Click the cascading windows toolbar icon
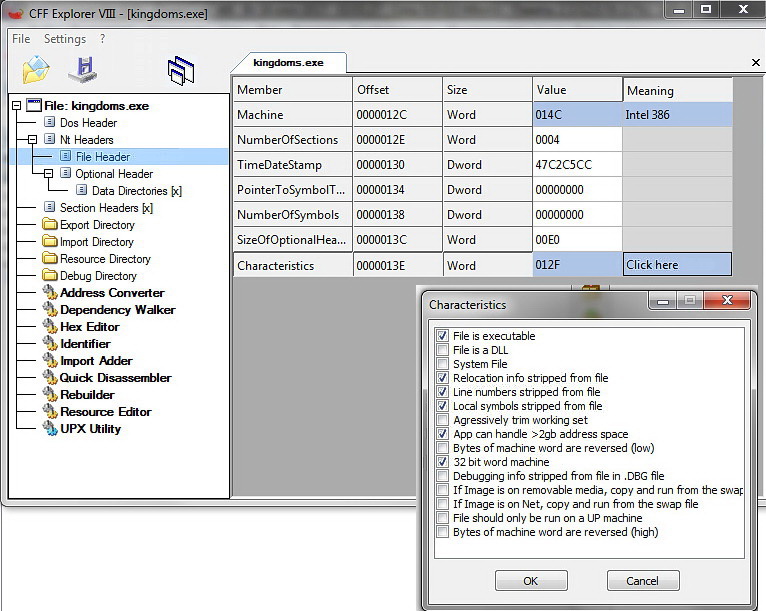This screenshot has height=611, width=766. (181, 70)
